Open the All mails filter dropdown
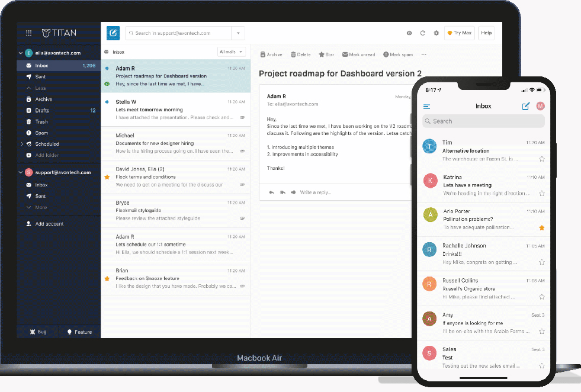This screenshot has width=581, height=392. point(232,52)
